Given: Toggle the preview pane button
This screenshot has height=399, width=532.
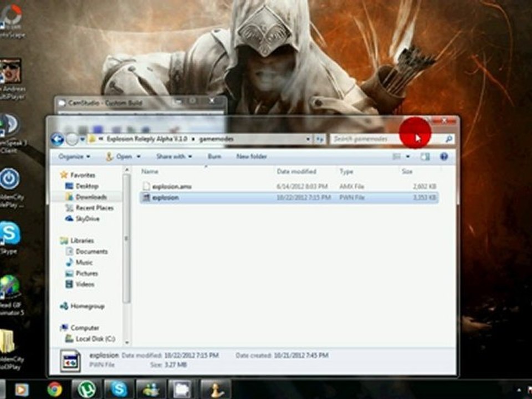Looking at the screenshot, I should [425, 156].
